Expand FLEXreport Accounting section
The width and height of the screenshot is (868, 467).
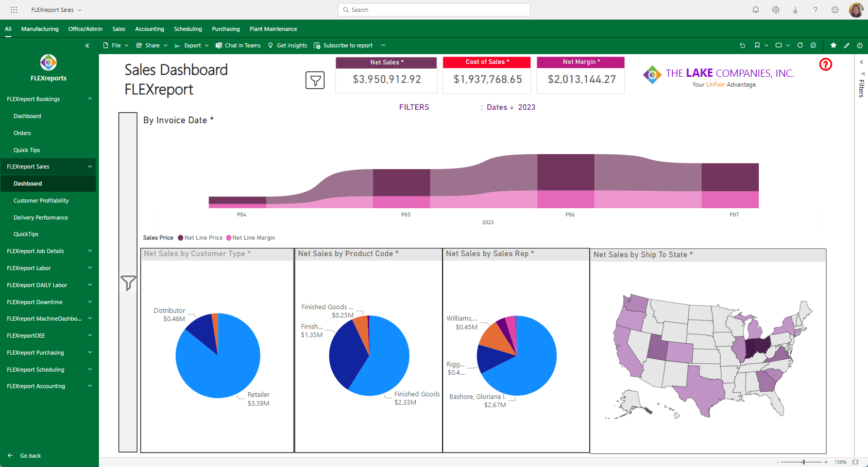[90, 386]
